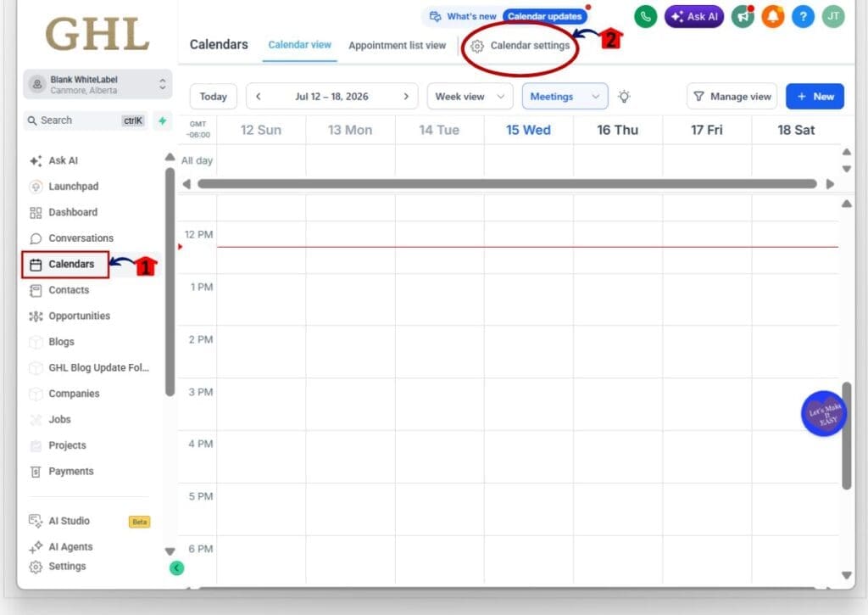Click the calendar grid vertical scrollbar thumb

(847, 435)
